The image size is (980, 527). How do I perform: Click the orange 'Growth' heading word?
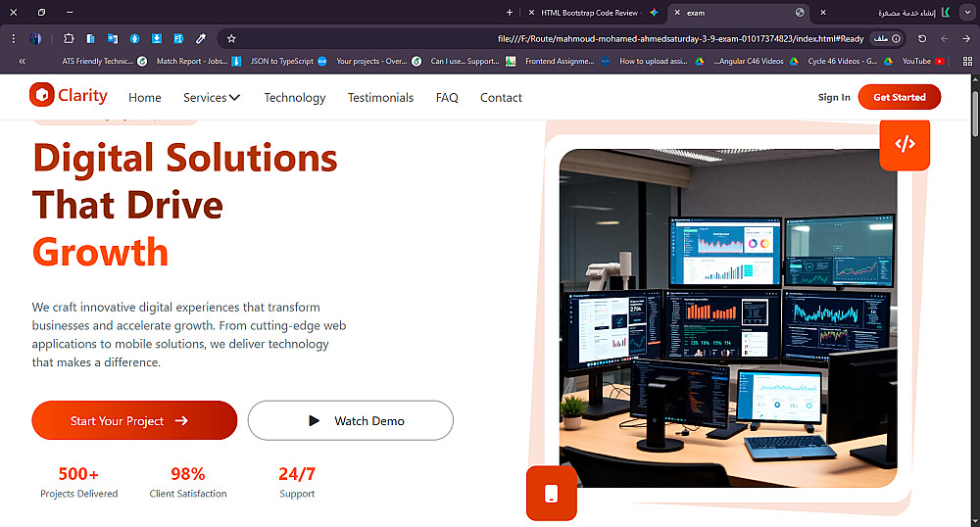coord(101,253)
